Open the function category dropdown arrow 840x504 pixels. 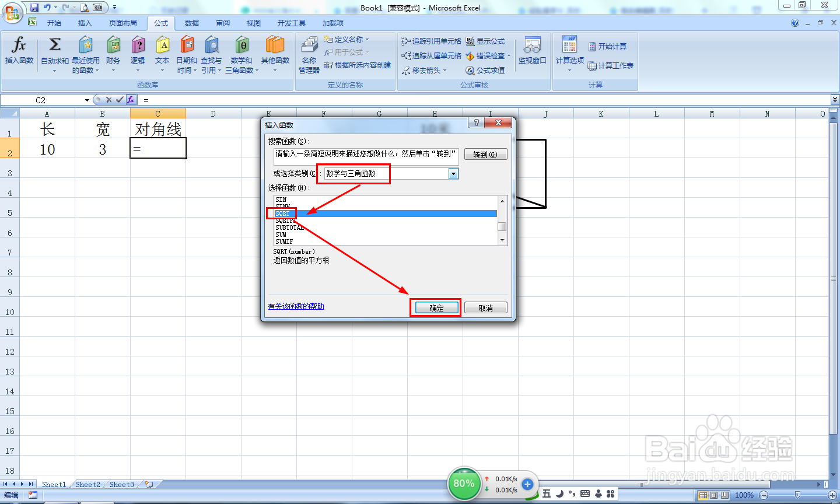coord(453,173)
